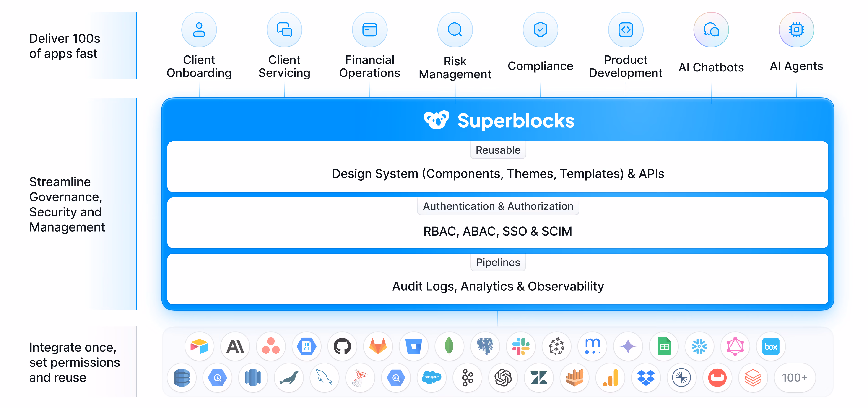Select the Kafka integration icon

click(468, 378)
